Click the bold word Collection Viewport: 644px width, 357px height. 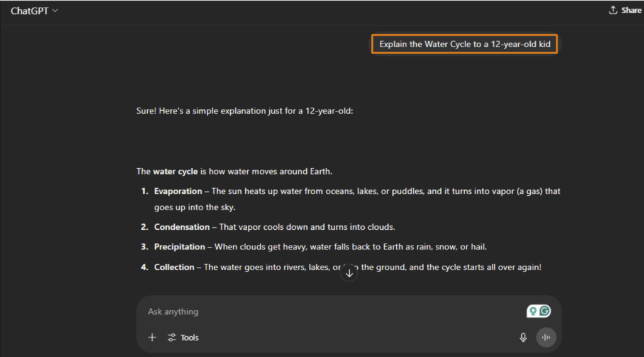point(174,267)
